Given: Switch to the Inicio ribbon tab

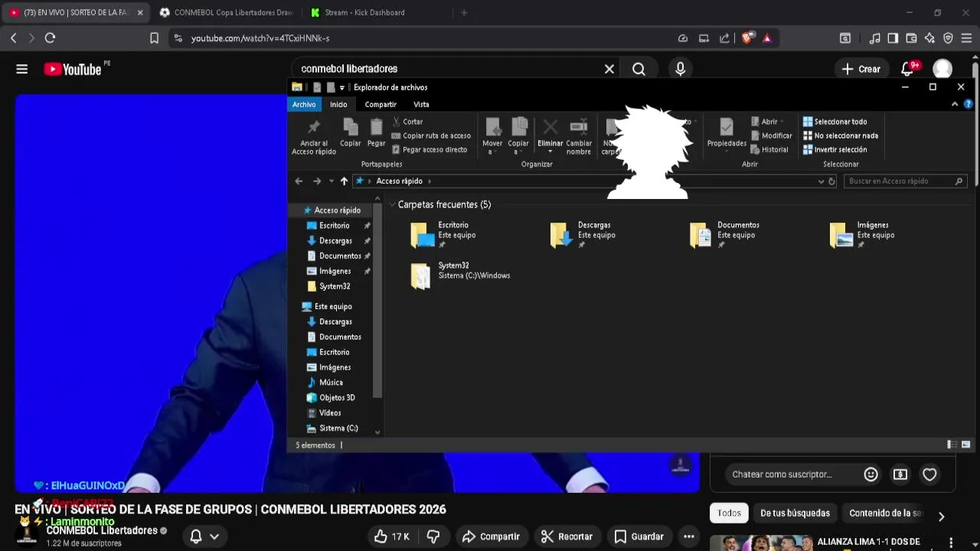Looking at the screenshot, I should [x=338, y=104].
